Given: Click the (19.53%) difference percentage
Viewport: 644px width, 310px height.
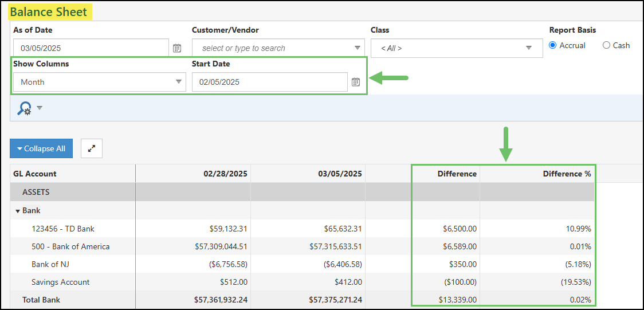Looking at the screenshot, I should pos(576,282).
